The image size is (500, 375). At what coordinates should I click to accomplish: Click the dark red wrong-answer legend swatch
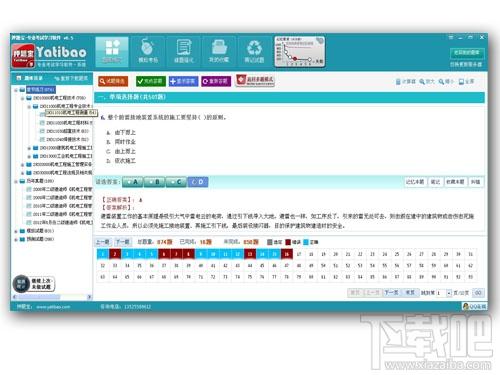coord(288,242)
